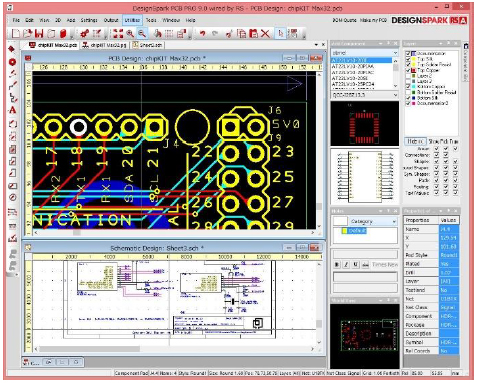477x383 pixels.
Task: Toggle the Bottom Silk layer checkbox
Action: (408, 98)
